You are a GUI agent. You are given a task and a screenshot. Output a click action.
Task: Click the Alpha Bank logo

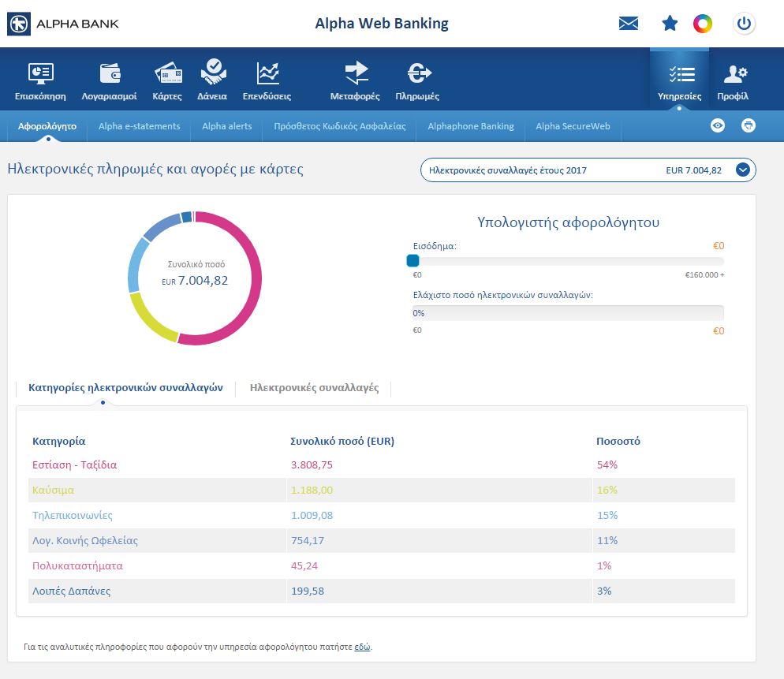coord(63,24)
